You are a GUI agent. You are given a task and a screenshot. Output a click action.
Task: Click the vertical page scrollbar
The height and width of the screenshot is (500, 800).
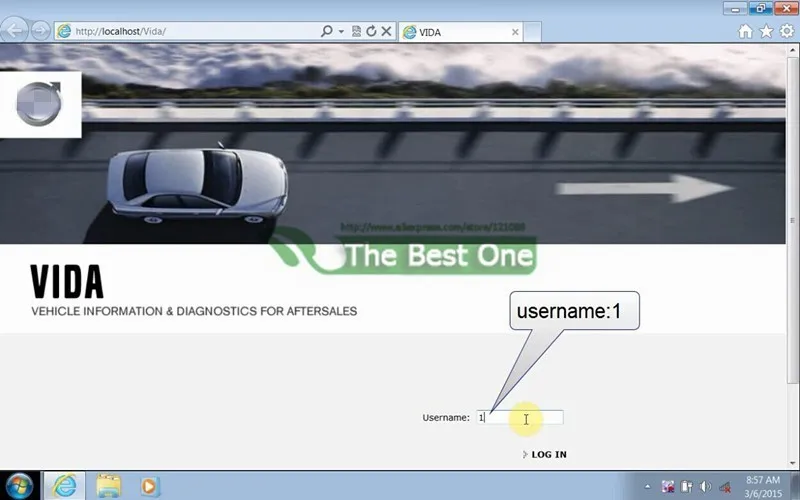point(792,219)
